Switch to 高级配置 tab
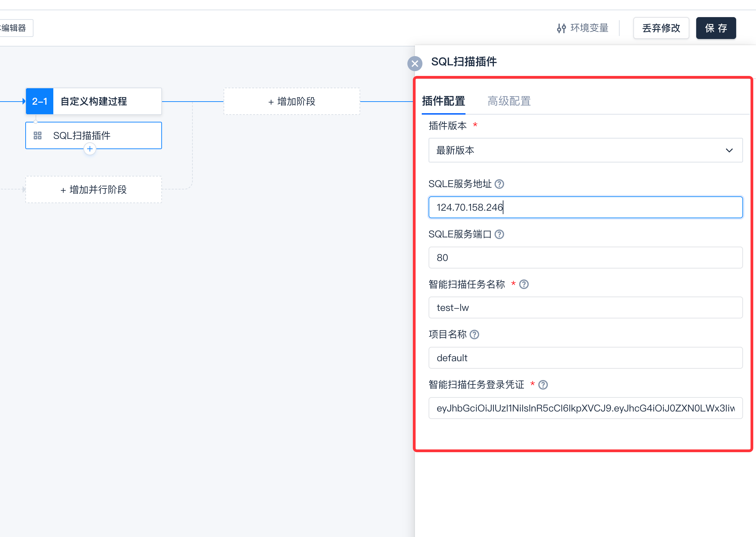Viewport: 756px width, 537px height. pos(509,101)
